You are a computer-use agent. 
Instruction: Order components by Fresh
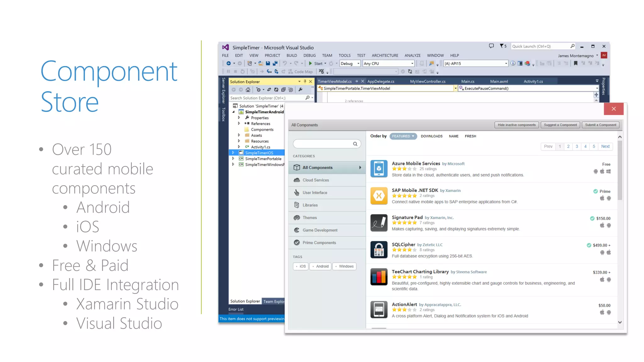[x=470, y=136]
